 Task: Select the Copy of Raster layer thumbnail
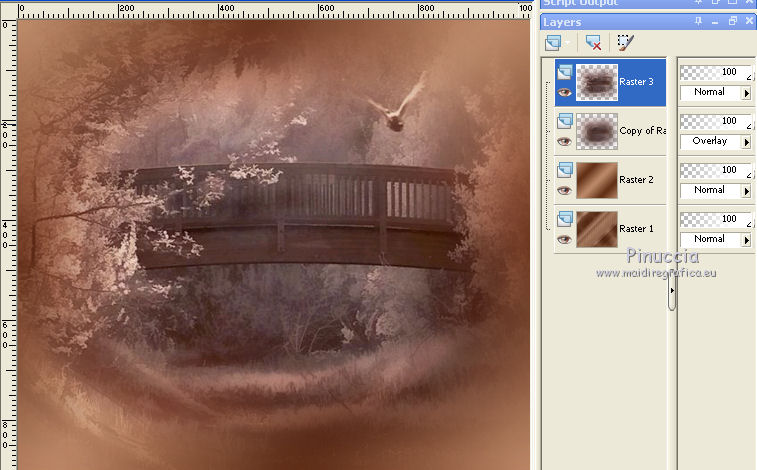tap(597, 131)
